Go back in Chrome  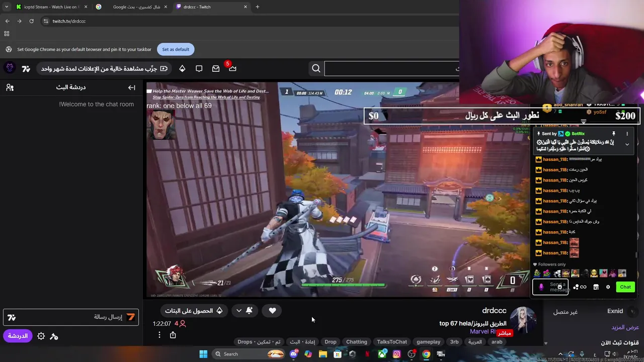(7, 21)
